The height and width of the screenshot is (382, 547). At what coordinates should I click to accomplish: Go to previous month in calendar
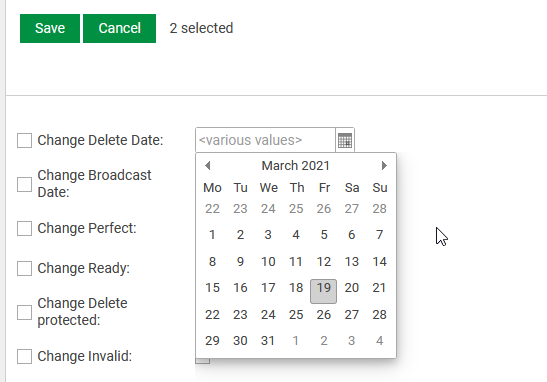tap(208, 165)
